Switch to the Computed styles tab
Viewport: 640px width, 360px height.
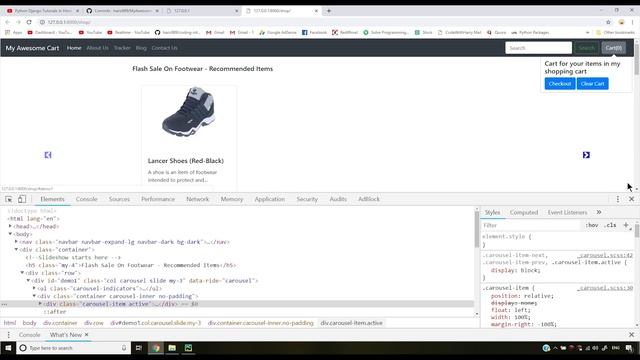pyautogui.click(x=524, y=212)
